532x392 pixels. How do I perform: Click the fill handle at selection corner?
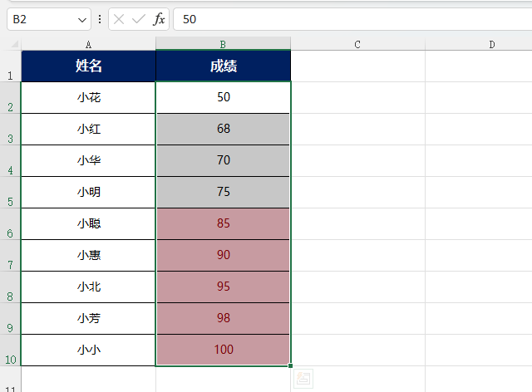(x=290, y=366)
